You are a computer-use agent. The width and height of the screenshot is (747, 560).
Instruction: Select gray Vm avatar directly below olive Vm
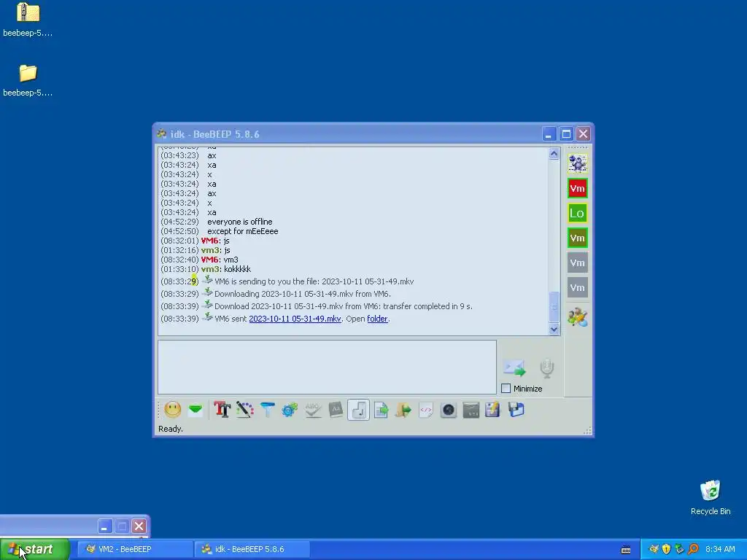point(578,262)
